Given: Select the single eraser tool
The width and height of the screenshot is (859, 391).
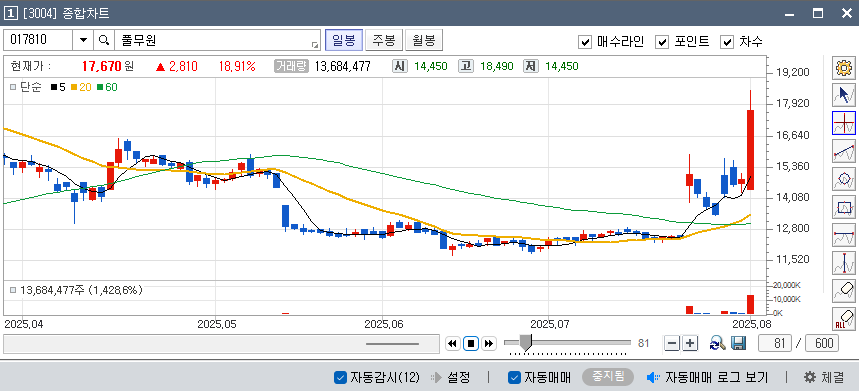Looking at the screenshot, I should click(844, 290).
